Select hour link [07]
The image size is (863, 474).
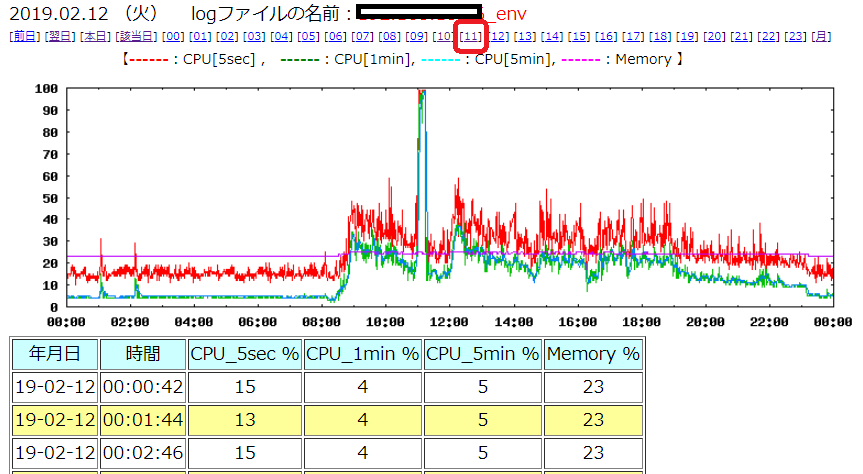tap(362, 36)
